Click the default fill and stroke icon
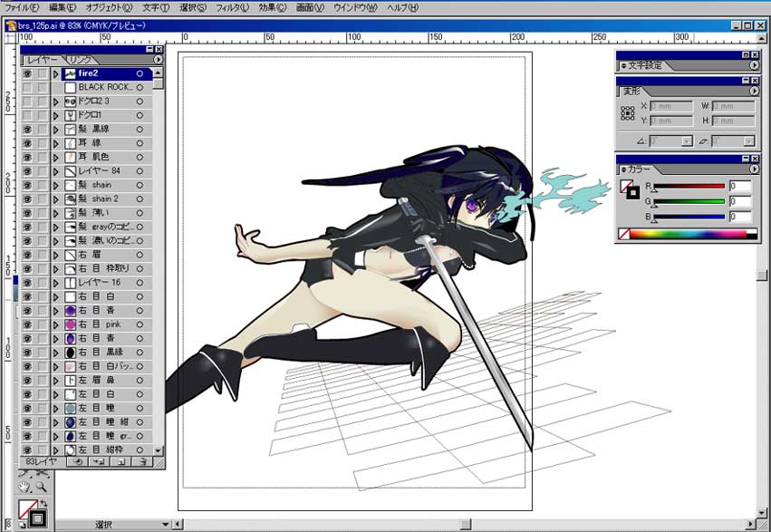Screen dimensions: 771x532 coord(22,525)
